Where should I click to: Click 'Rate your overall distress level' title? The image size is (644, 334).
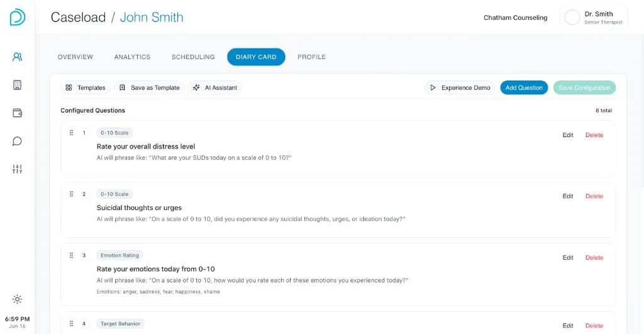coord(146,147)
